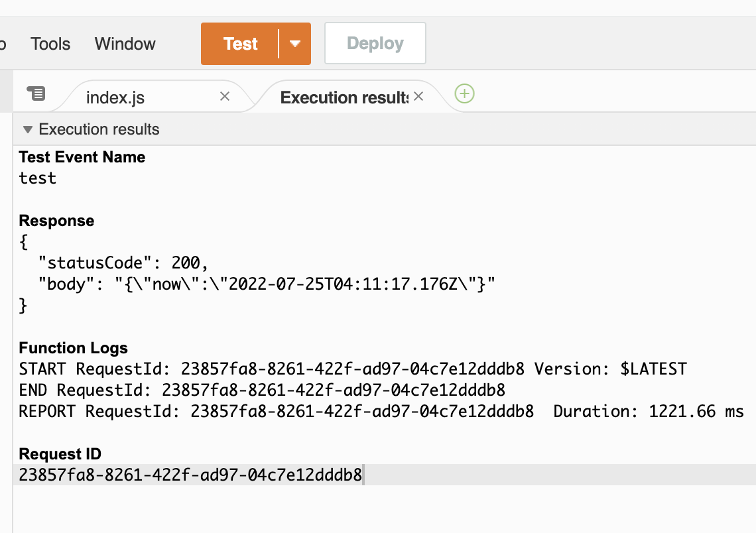The height and width of the screenshot is (533, 756).
Task: Click the highlighted Request ID value line
Action: pyautogui.click(x=190, y=475)
